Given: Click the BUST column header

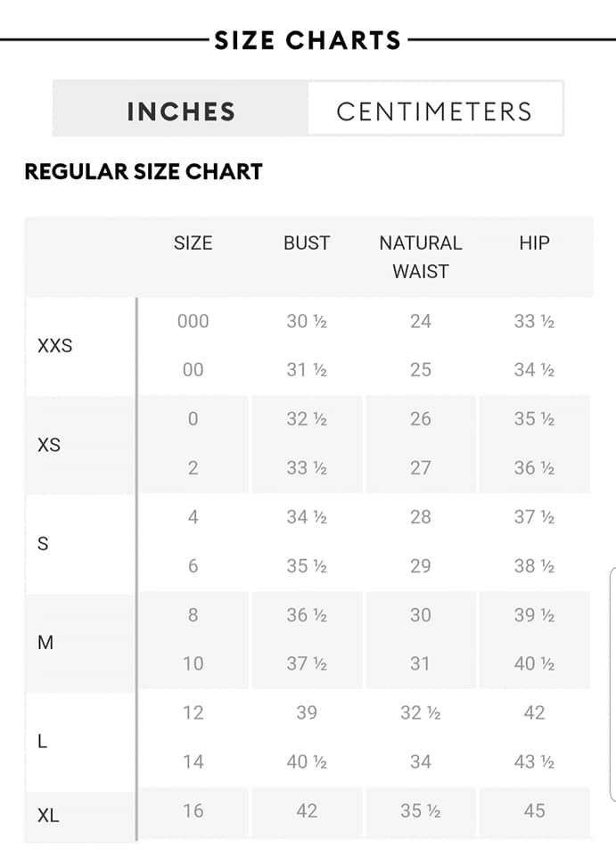Looking at the screenshot, I should [307, 243].
